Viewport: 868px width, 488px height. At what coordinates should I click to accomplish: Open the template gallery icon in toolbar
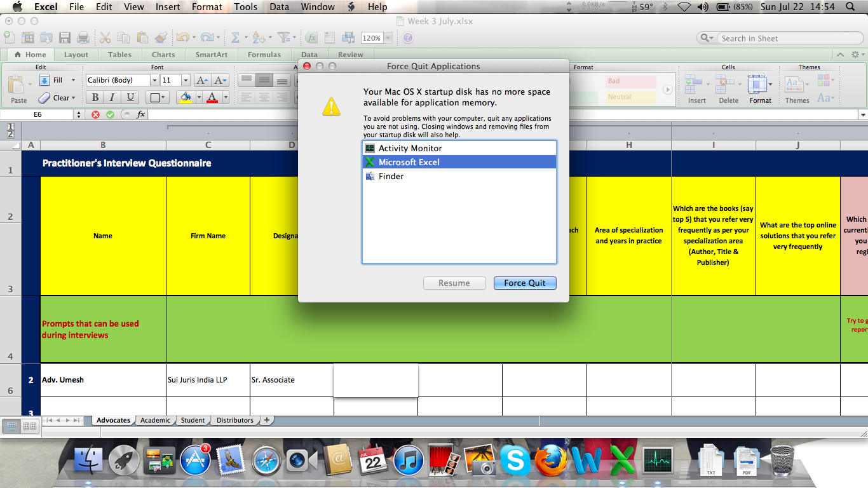click(28, 37)
